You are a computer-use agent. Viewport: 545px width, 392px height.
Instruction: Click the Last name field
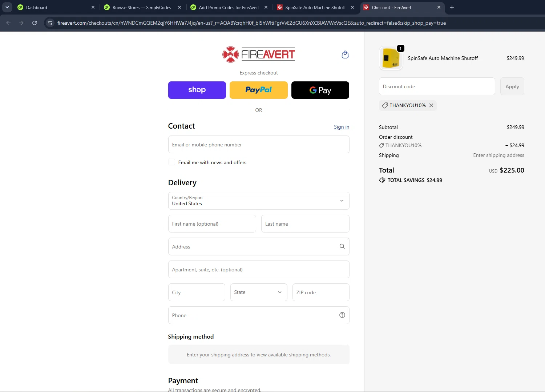[x=305, y=224]
